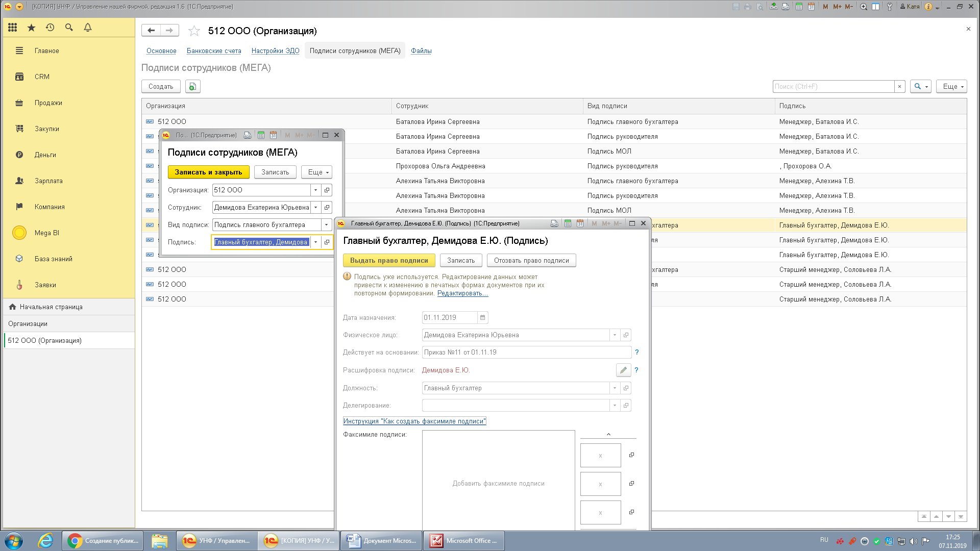Click Записать in the Подпись window

(461, 260)
